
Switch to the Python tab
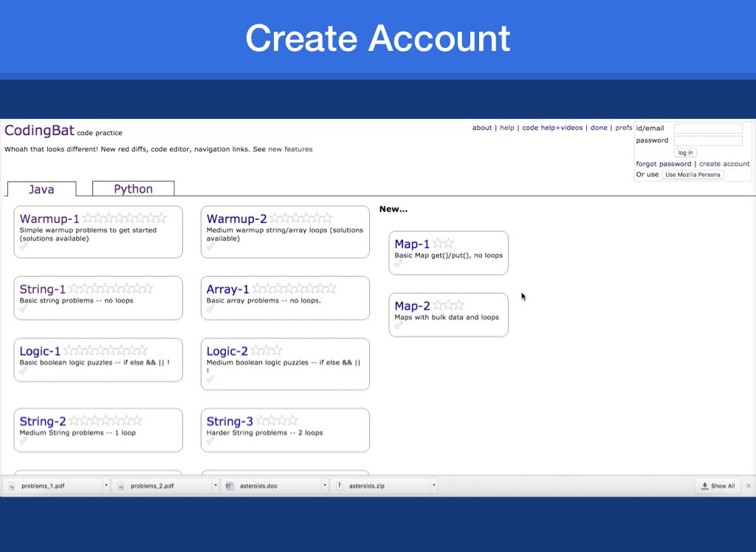[133, 189]
